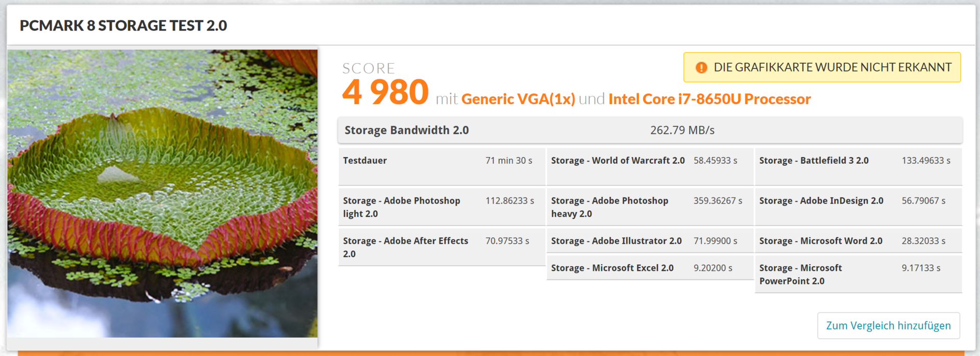Screen dimensions: 980x356
Task: Open the Generic VGA(1x) link
Action: (x=518, y=99)
